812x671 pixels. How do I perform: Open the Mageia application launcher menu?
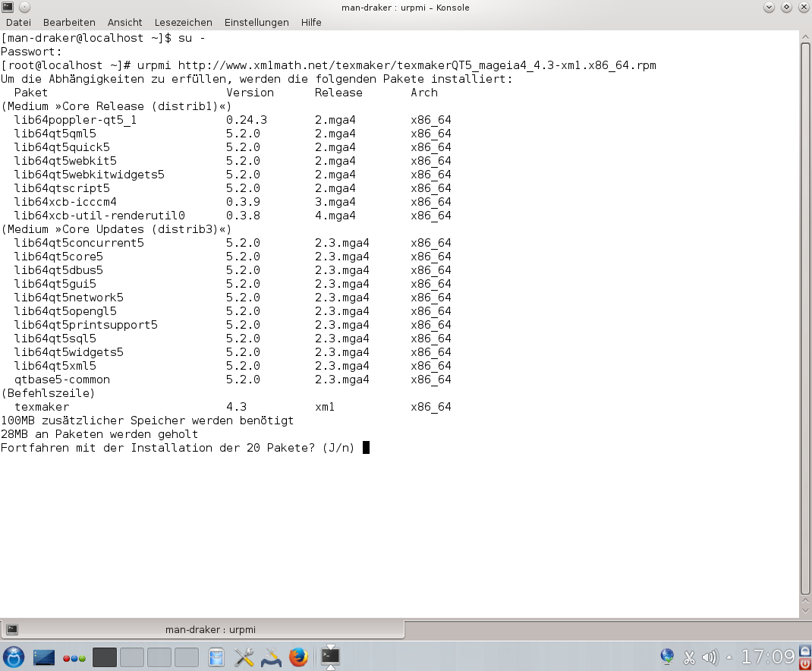point(14,657)
